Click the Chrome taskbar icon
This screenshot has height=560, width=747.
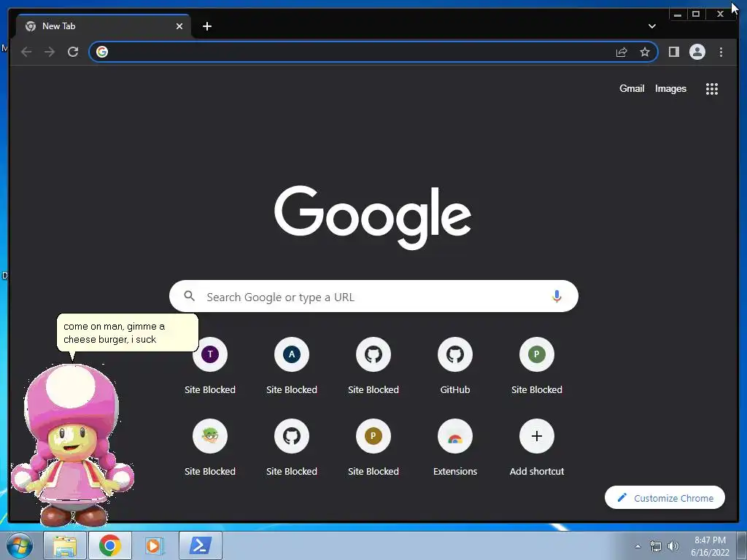tap(110, 545)
